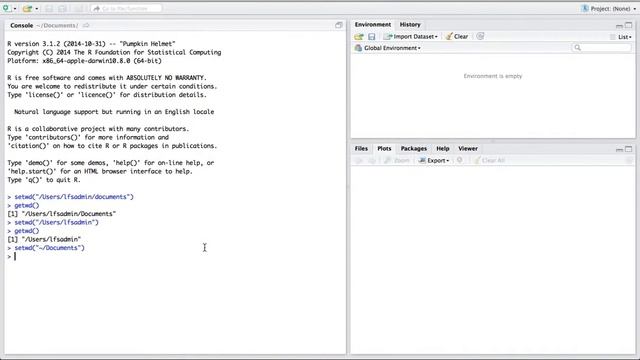Open the Project (None) menu

(x=609, y=9)
